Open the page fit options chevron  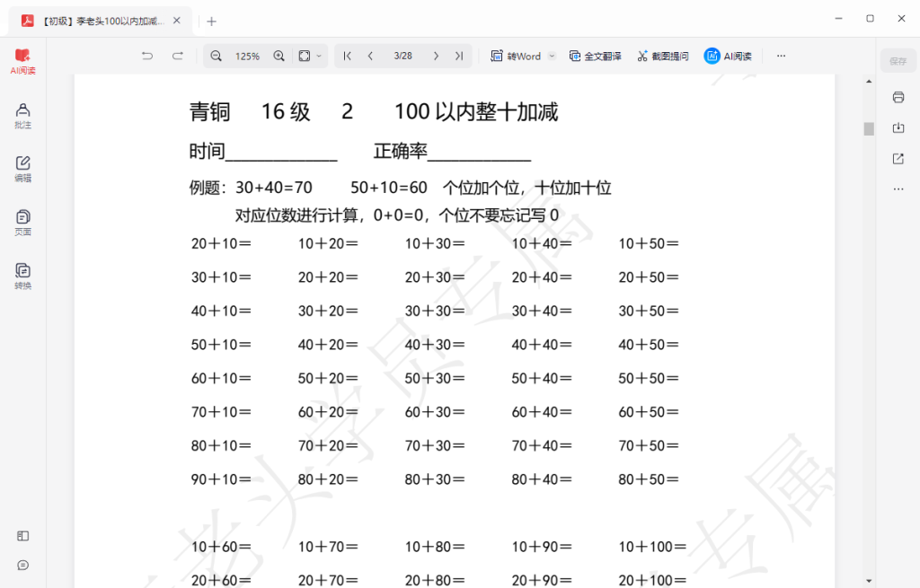[x=319, y=56]
